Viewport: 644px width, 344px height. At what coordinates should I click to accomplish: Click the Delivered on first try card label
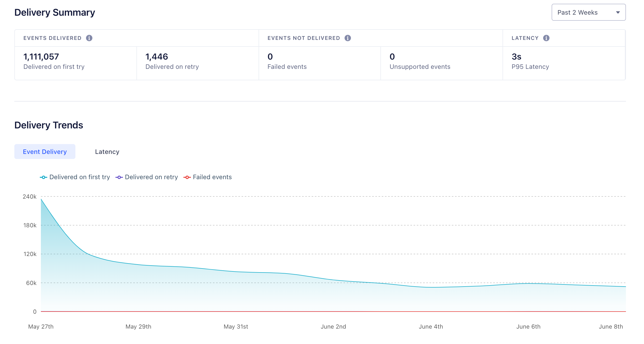click(54, 67)
